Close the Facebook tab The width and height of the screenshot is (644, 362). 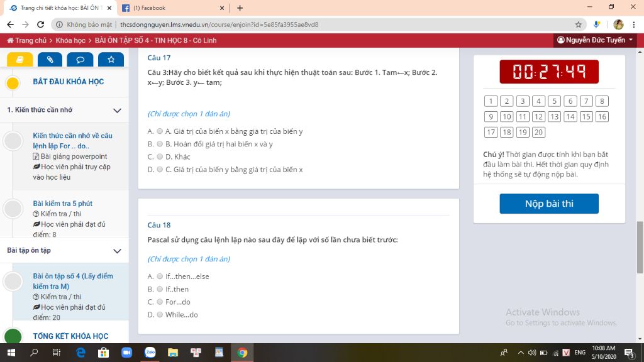[x=222, y=8]
